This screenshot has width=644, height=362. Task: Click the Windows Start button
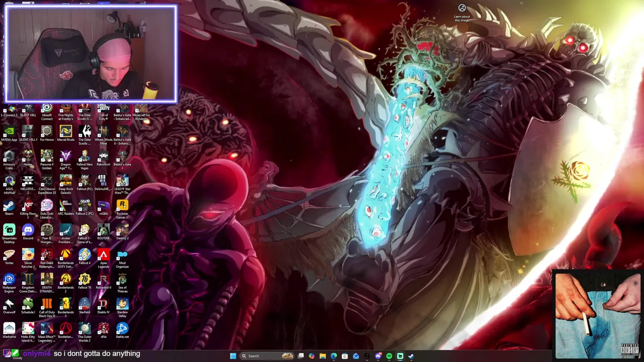(x=233, y=356)
